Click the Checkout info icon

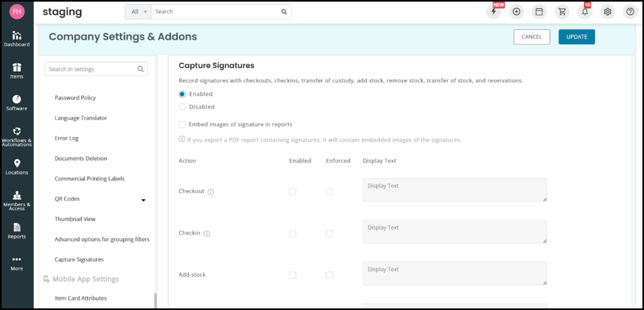click(x=211, y=192)
